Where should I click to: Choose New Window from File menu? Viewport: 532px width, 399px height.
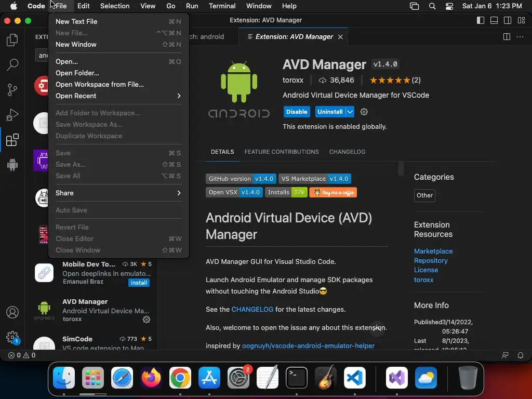pos(118,45)
